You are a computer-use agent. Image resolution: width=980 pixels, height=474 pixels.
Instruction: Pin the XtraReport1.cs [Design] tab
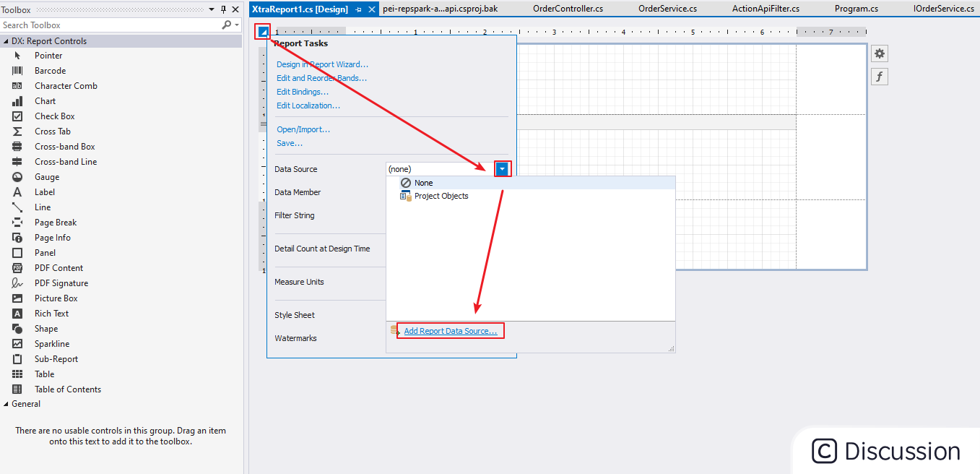point(359,9)
